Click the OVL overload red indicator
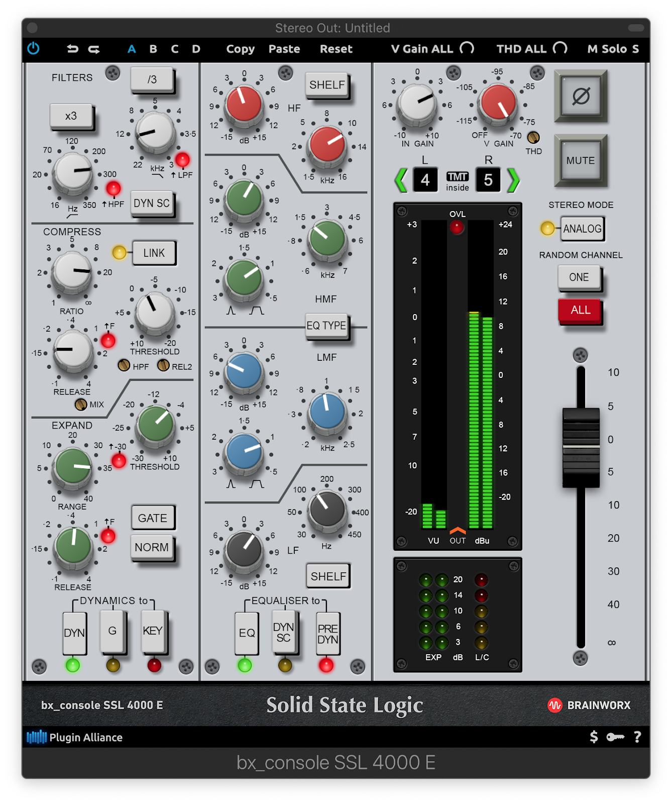 [x=457, y=227]
